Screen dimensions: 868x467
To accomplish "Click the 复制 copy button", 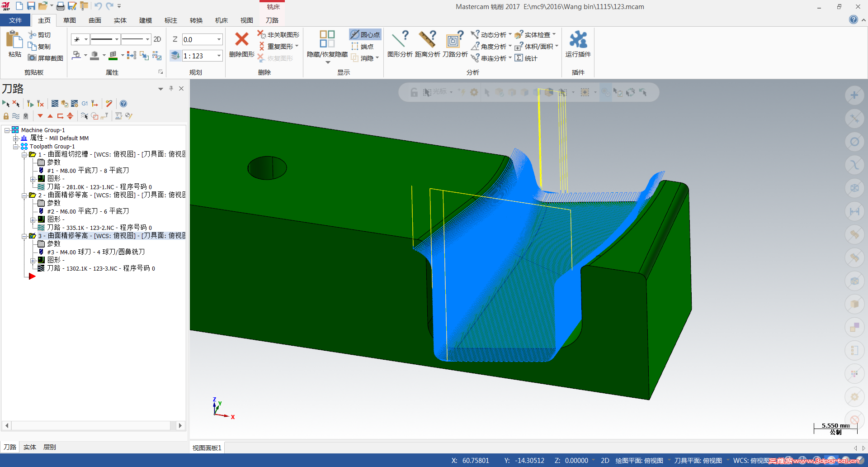I will [39, 46].
